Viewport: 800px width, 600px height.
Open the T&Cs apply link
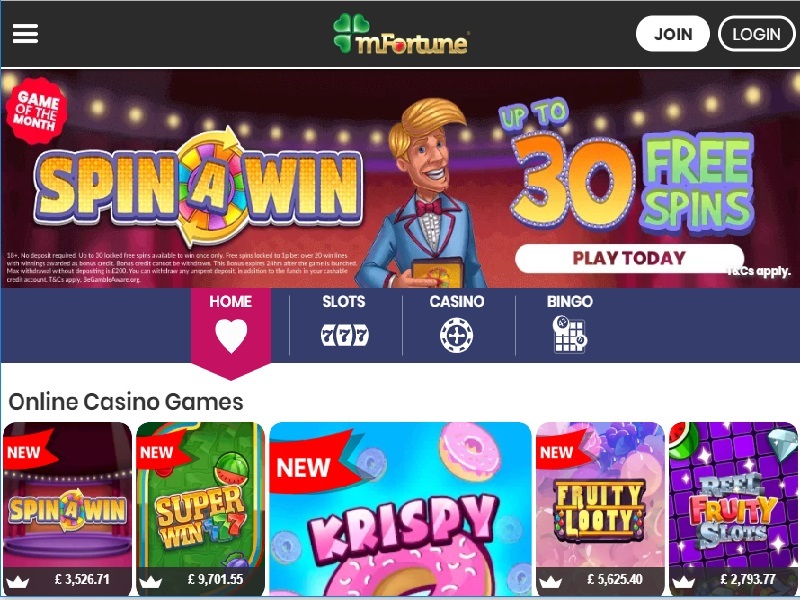(x=759, y=271)
